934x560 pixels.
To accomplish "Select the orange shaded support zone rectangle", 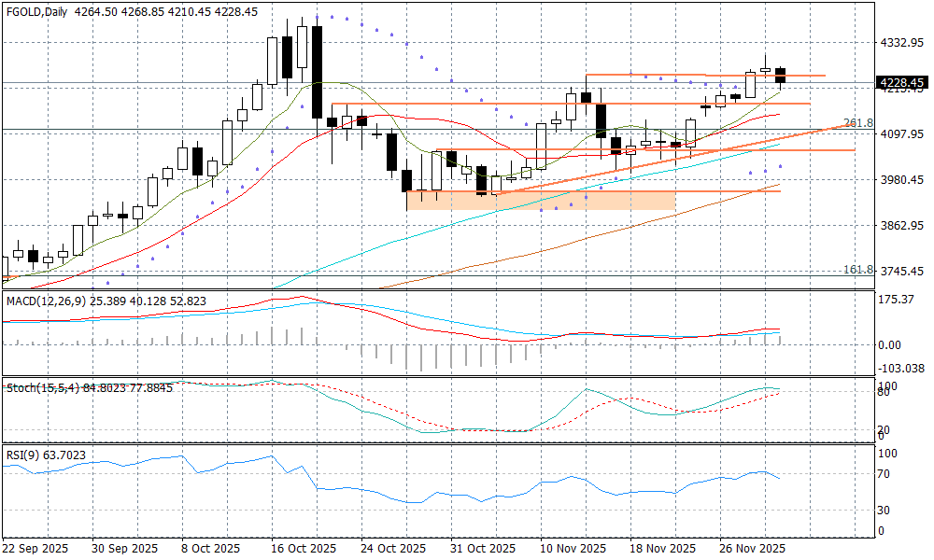I will [540, 200].
